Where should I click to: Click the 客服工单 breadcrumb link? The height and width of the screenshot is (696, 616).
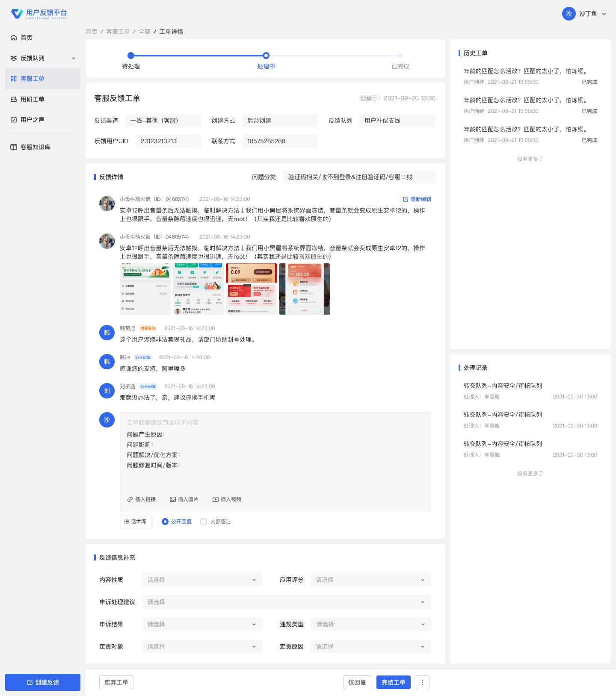118,32
